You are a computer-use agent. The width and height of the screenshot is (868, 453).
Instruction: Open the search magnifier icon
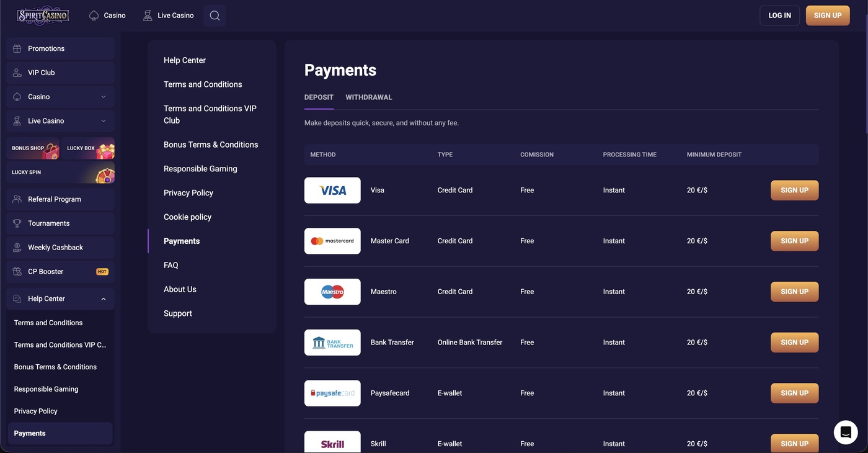point(215,16)
